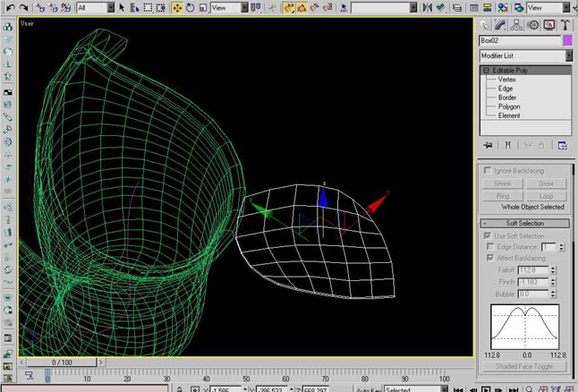The width and height of the screenshot is (578, 392).
Task: Open Edit Named Selection Sets
Action: coord(344,7)
